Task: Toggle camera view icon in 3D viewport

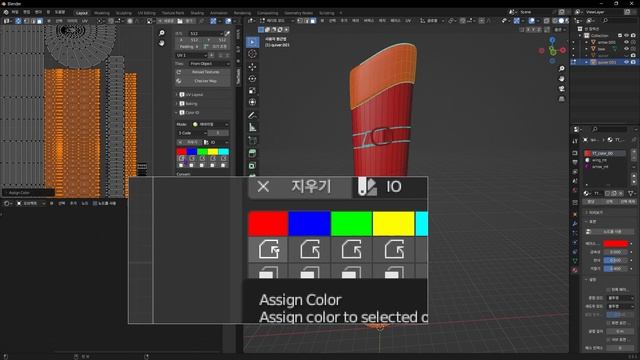Action: point(562,89)
